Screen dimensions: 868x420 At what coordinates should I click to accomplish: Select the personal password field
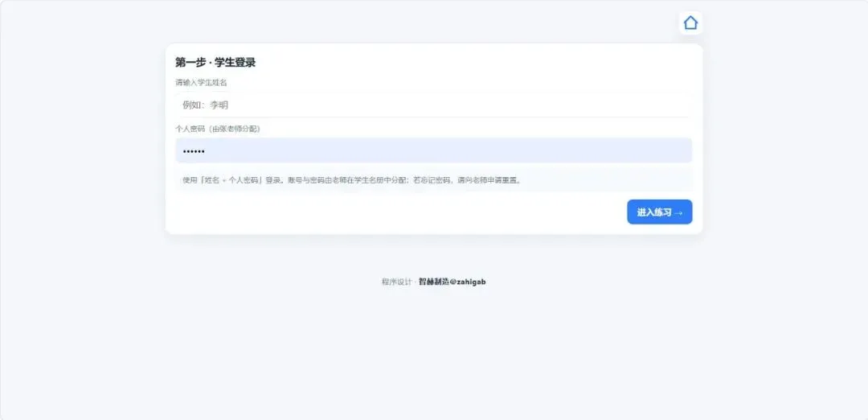(x=433, y=150)
